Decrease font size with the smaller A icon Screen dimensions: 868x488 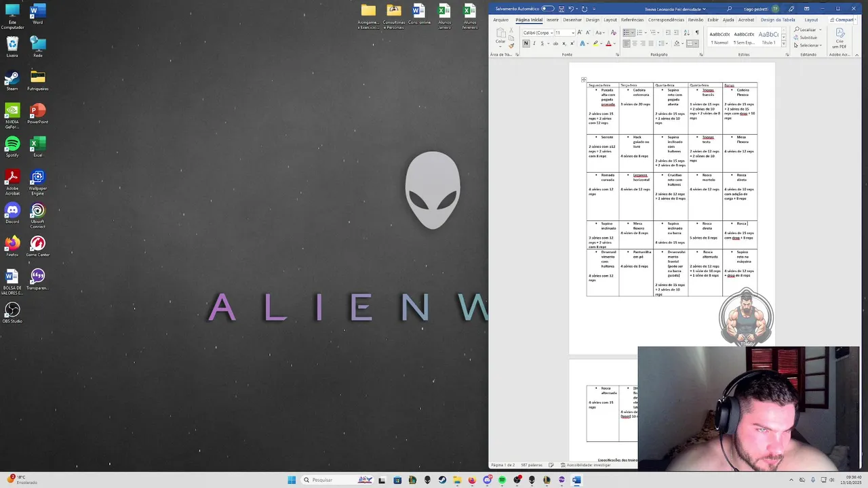pyautogui.click(x=588, y=33)
